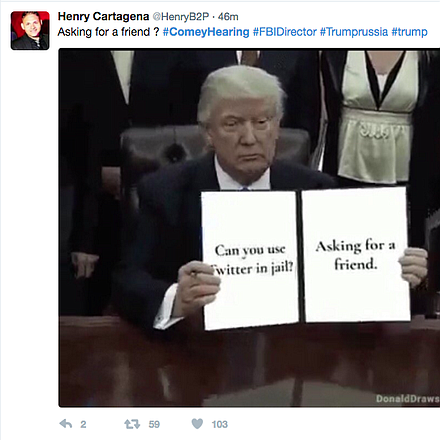This screenshot has height=440, width=440.
Task: View the reply count of 2
Action: 83,424
